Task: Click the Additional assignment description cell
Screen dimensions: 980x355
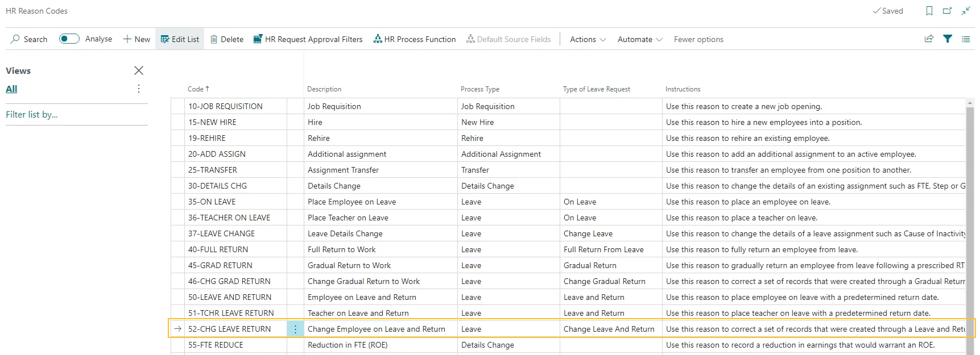Action: pos(381,154)
